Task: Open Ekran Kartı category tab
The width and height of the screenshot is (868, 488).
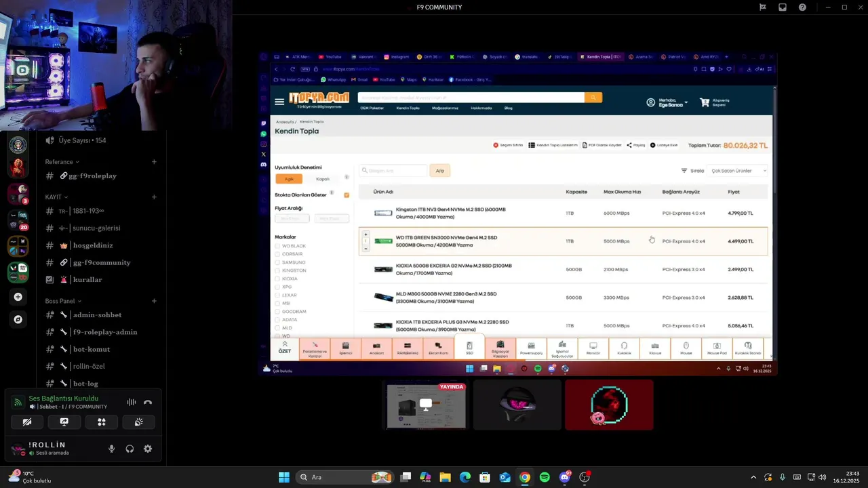Action: [x=438, y=348]
